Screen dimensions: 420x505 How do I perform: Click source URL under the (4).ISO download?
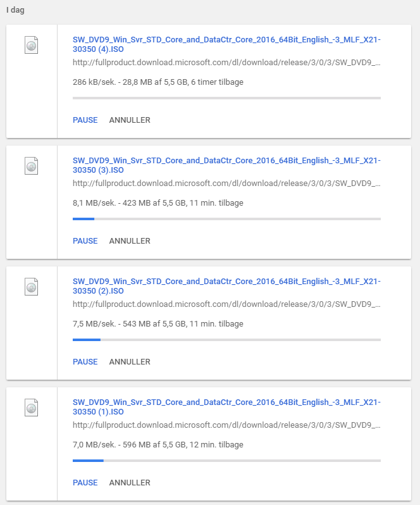(x=226, y=63)
